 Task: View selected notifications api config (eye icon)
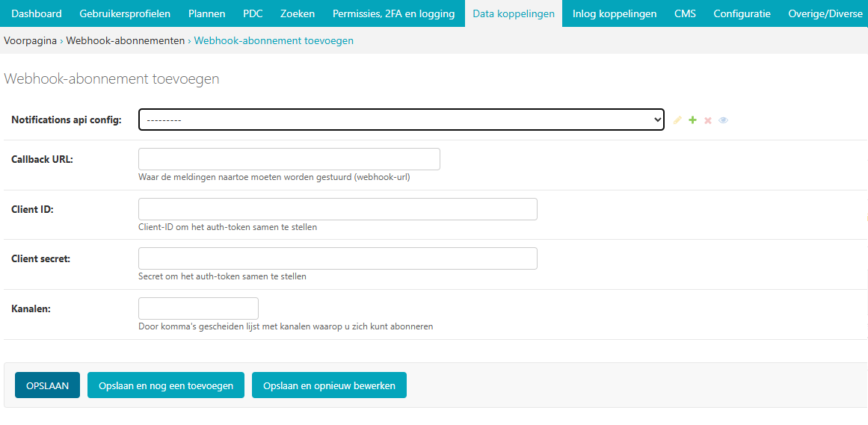[723, 120]
